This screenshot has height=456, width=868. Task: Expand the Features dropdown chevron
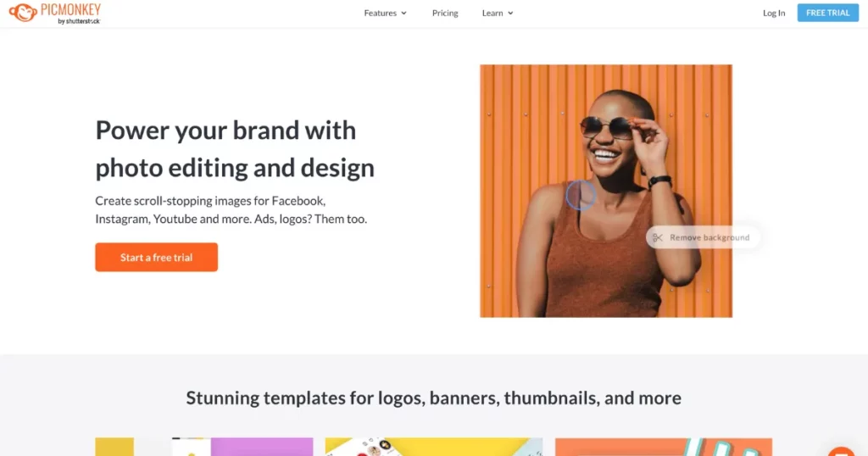[x=404, y=14]
